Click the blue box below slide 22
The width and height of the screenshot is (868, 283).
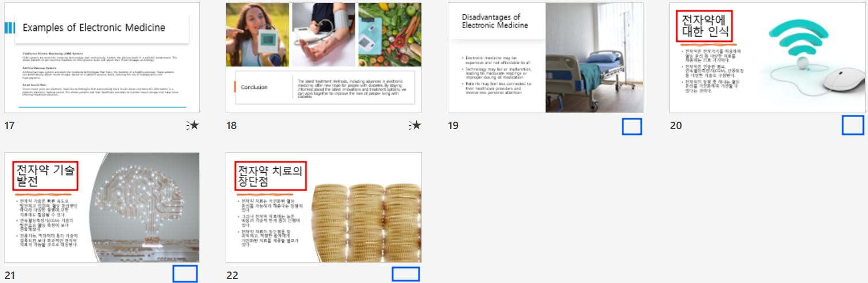pyautogui.click(x=406, y=274)
